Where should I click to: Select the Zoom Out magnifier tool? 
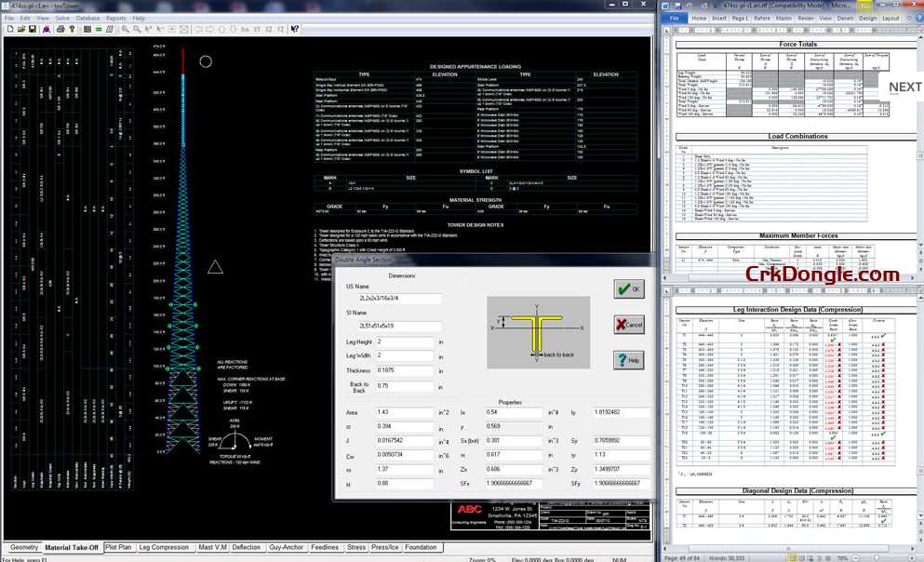coord(138,30)
